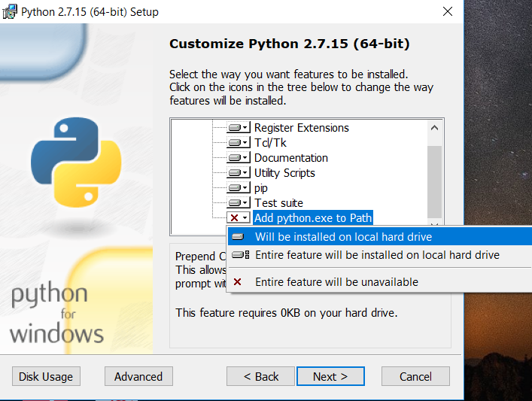Screen dimensions: 532x401
Task: Click the 'This feature requires 0KB' text
Action: [x=287, y=312]
